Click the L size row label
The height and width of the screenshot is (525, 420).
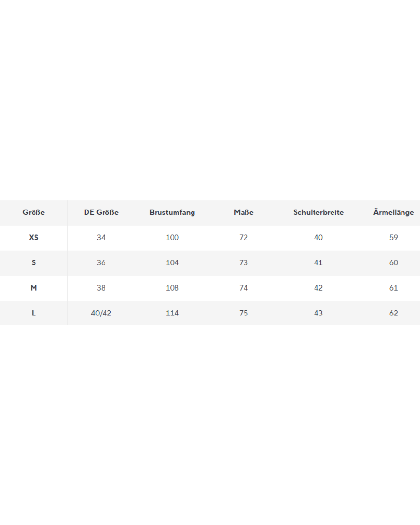click(x=34, y=314)
